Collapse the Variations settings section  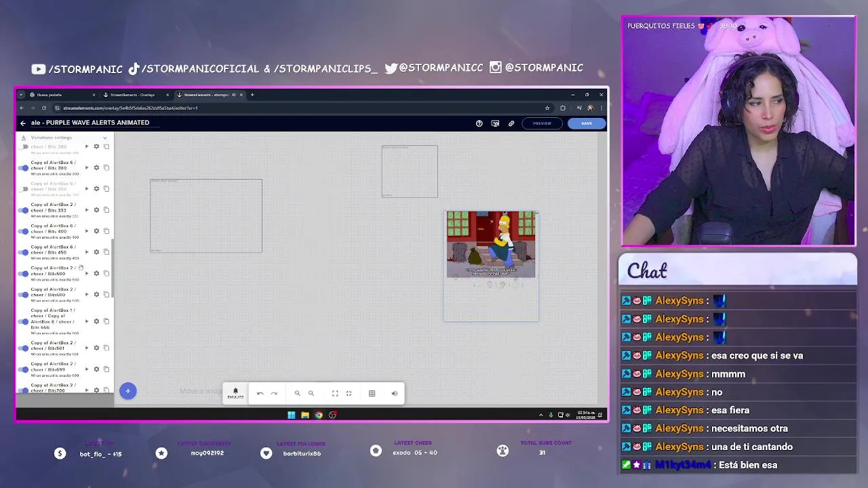[104, 138]
